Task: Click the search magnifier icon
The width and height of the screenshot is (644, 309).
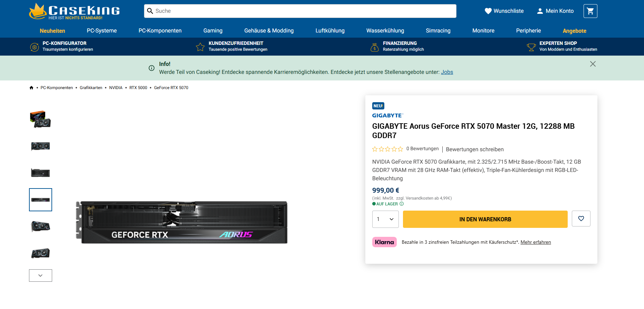Action: pos(150,11)
